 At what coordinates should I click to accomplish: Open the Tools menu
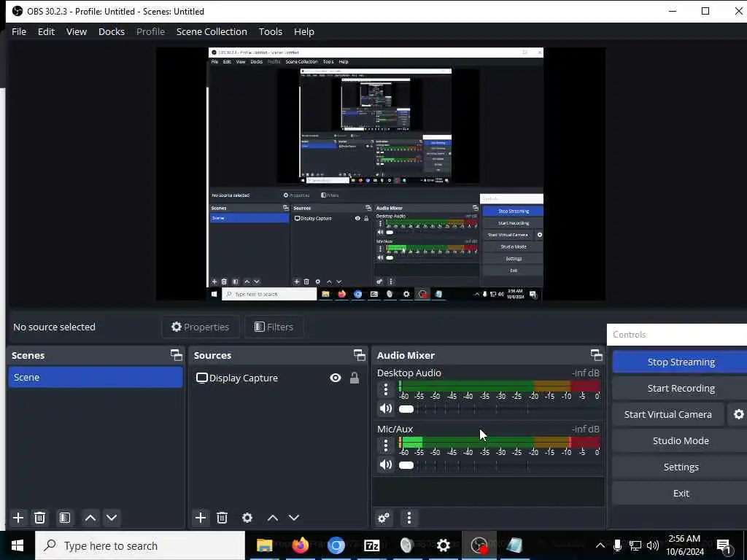click(270, 31)
